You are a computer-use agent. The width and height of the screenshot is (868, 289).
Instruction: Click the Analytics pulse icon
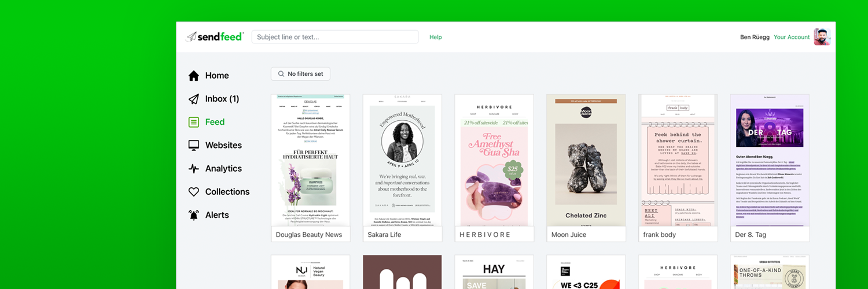(x=194, y=169)
